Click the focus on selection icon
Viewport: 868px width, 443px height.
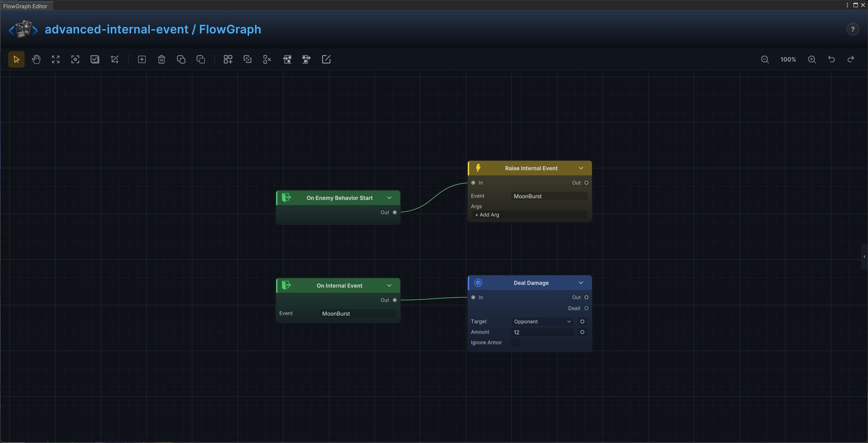[x=75, y=59]
